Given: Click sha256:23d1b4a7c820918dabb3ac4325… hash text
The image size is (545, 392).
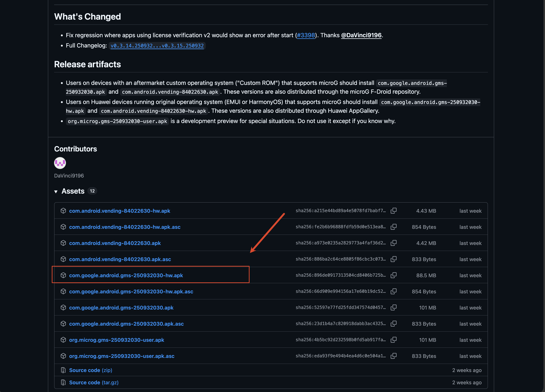Looking at the screenshot, I should [341, 323].
